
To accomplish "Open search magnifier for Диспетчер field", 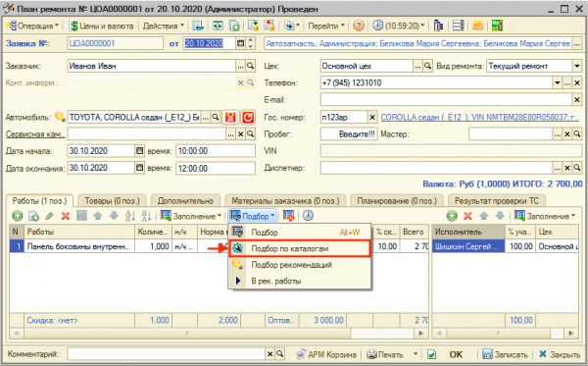I will click(x=577, y=168).
